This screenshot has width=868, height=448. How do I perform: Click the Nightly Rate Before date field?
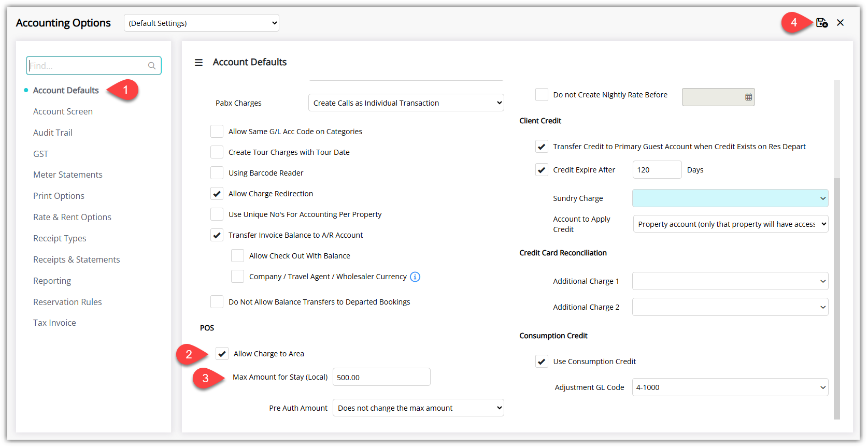(x=718, y=97)
